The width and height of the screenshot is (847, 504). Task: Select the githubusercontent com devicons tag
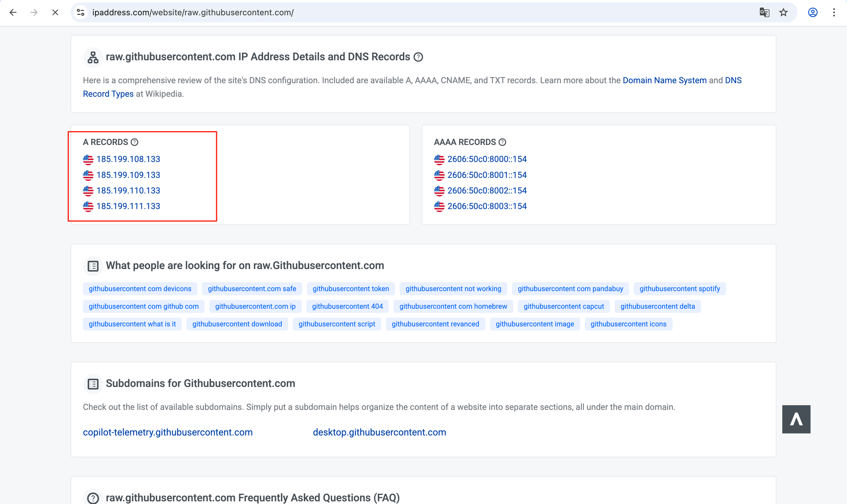(x=140, y=289)
